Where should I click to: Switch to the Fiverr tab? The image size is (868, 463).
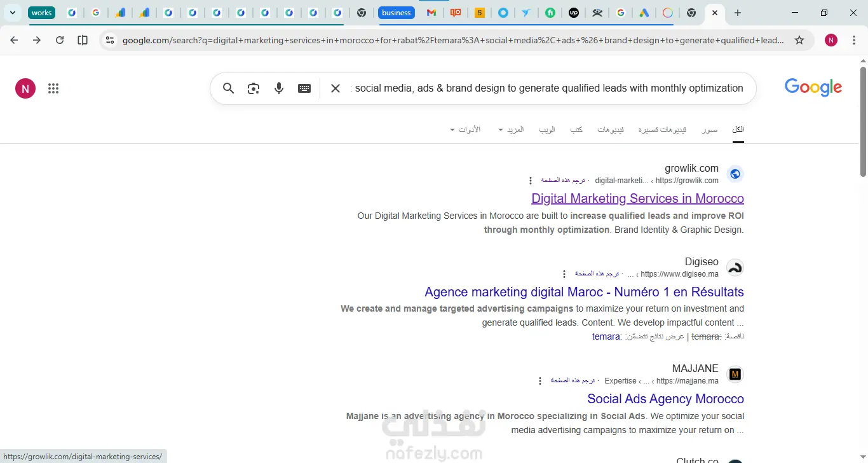click(550, 13)
